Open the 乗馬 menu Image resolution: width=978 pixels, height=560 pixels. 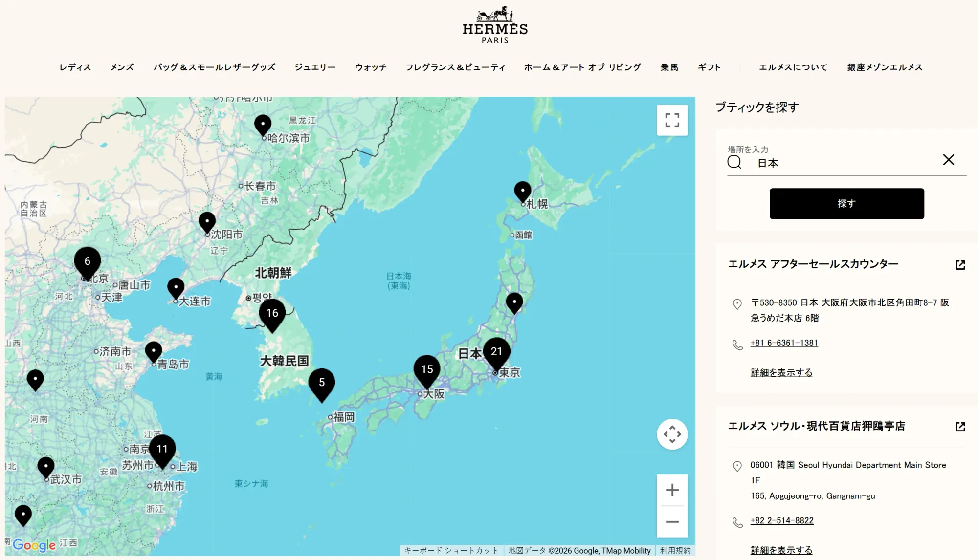click(669, 67)
